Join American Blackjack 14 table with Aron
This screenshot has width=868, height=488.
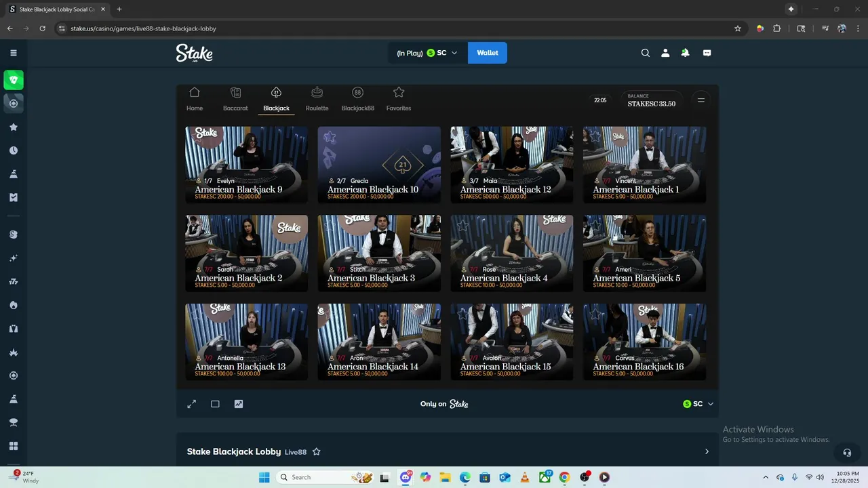[379, 342]
